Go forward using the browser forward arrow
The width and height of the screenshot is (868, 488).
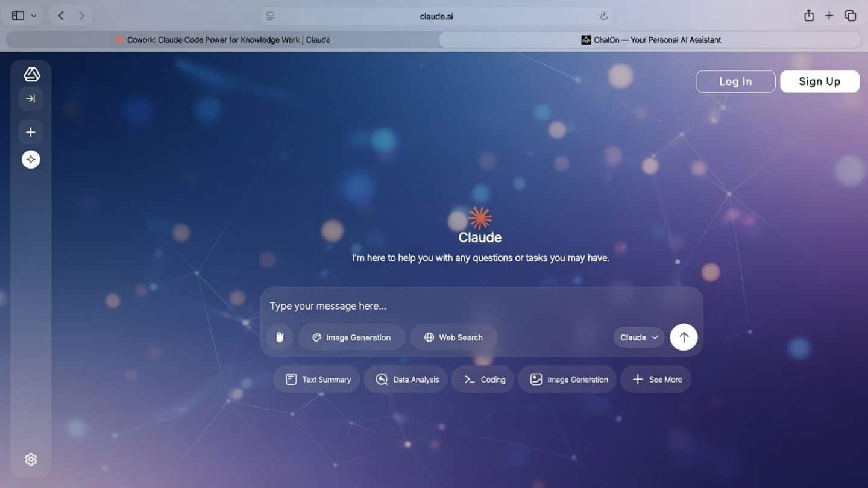pyautogui.click(x=82, y=16)
